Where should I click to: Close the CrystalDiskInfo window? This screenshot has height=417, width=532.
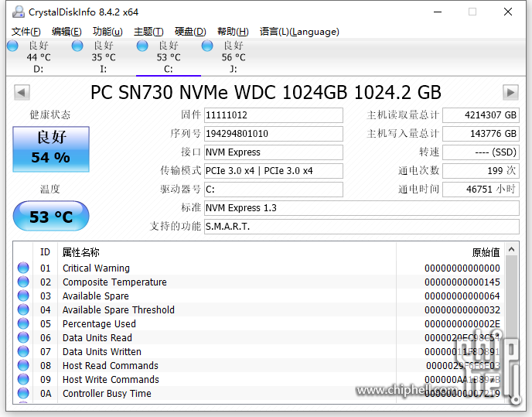[508, 12]
